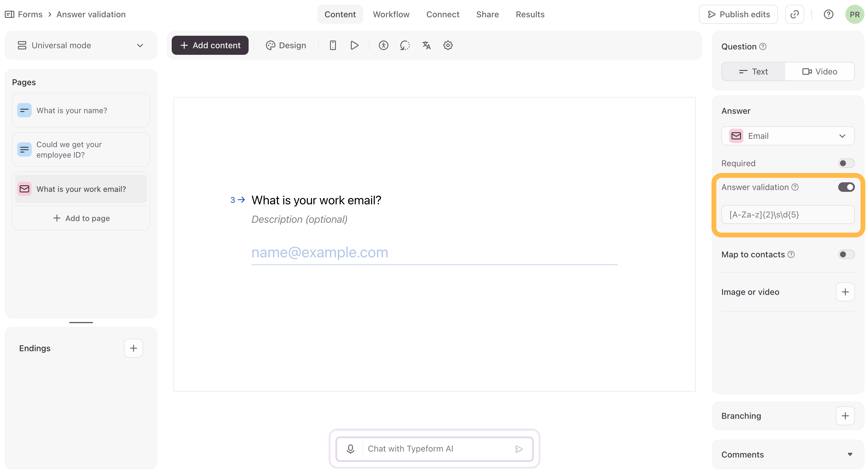Image resolution: width=868 pixels, height=473 pixels.
Task: Open the Email answer type dropdown
Action: 788,136
